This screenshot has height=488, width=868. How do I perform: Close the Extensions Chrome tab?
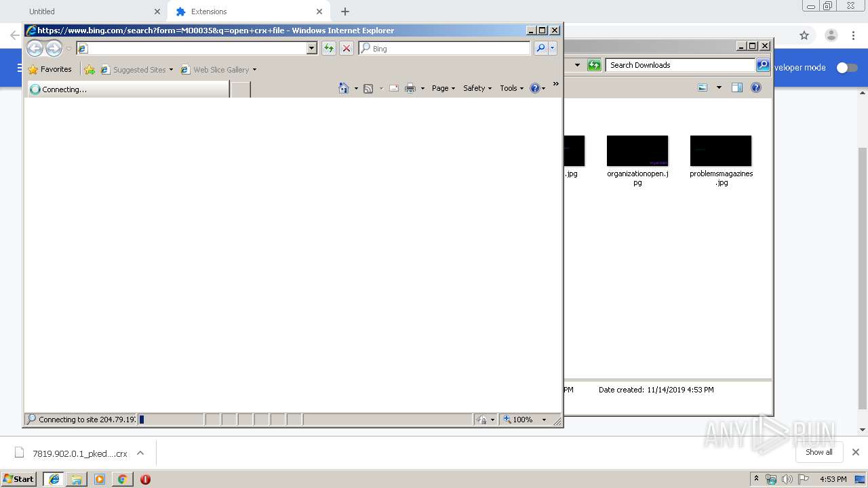(x=319, y=12)
